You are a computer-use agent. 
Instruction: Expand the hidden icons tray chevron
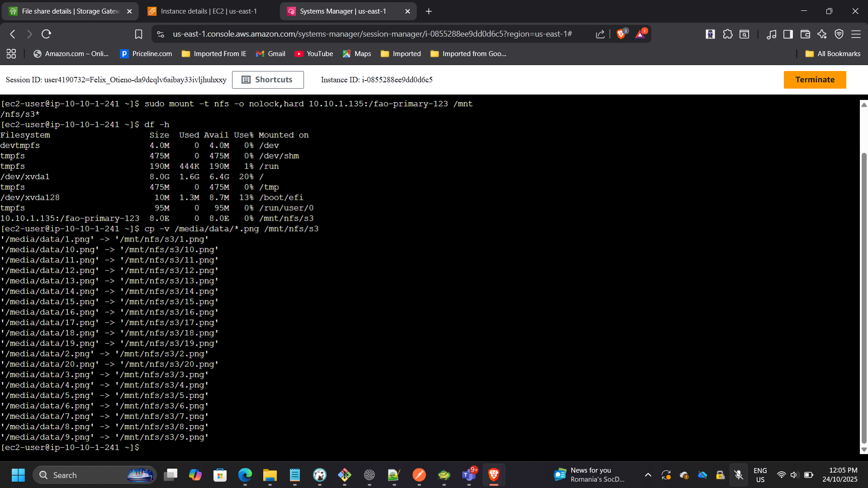coord(648,475)
